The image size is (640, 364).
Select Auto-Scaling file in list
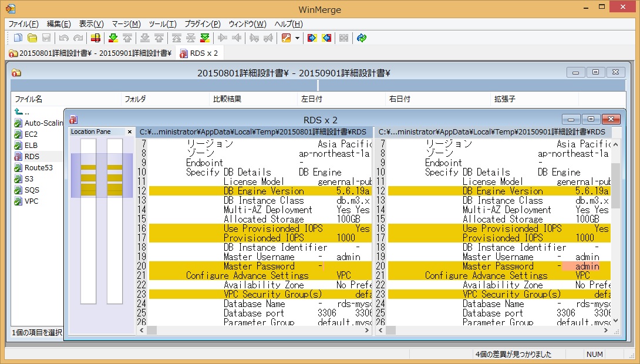(x=39, y=123)
